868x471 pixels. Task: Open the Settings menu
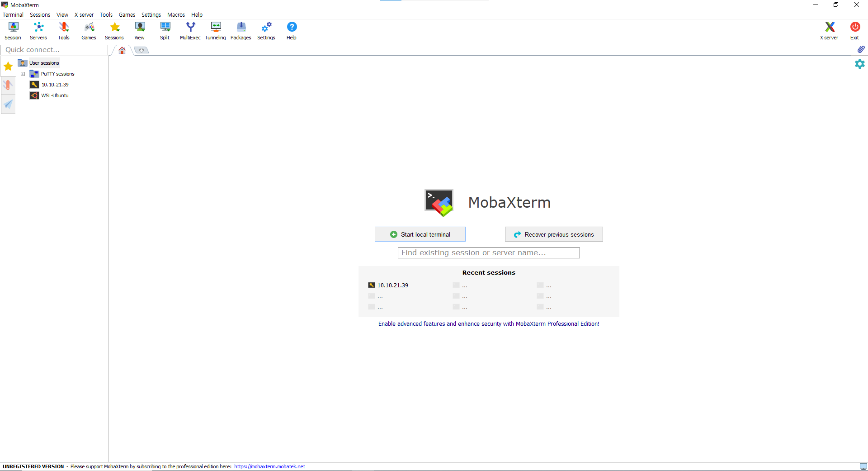point(151,15)
